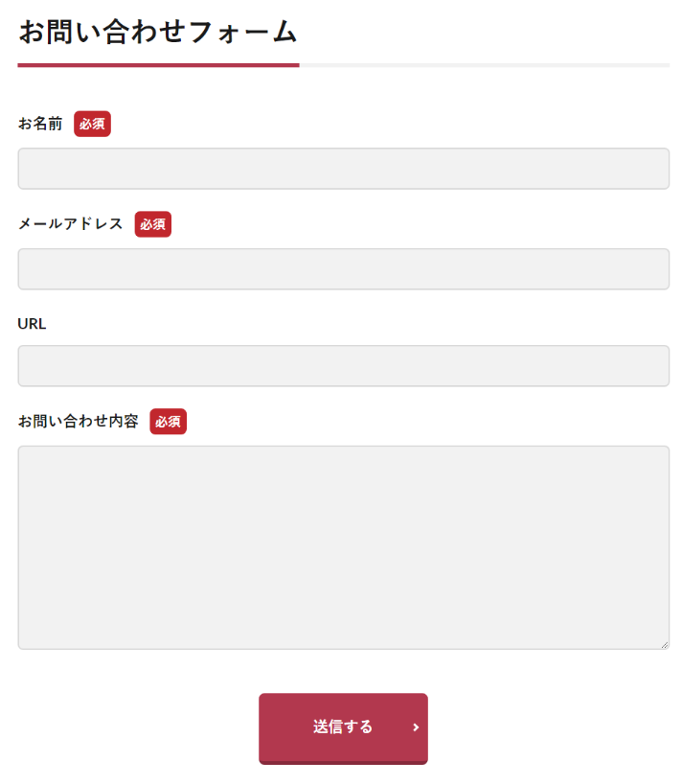Select the URL input field

[343, 366]
